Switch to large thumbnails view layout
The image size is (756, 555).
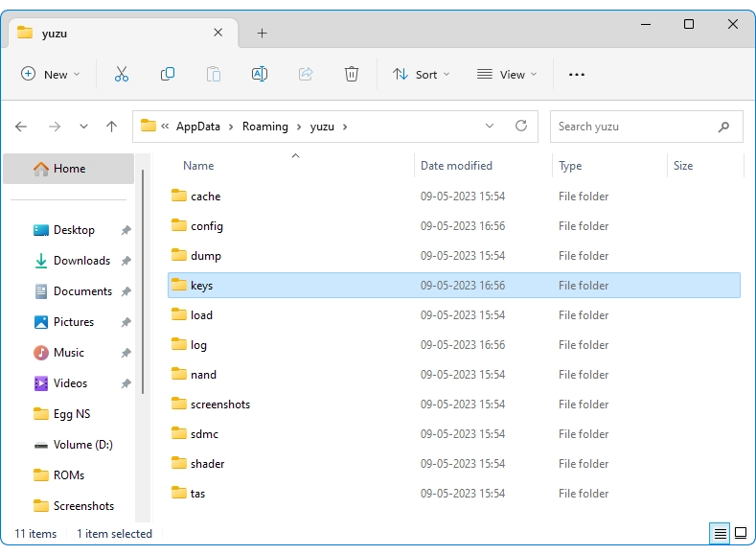[741, 533]
